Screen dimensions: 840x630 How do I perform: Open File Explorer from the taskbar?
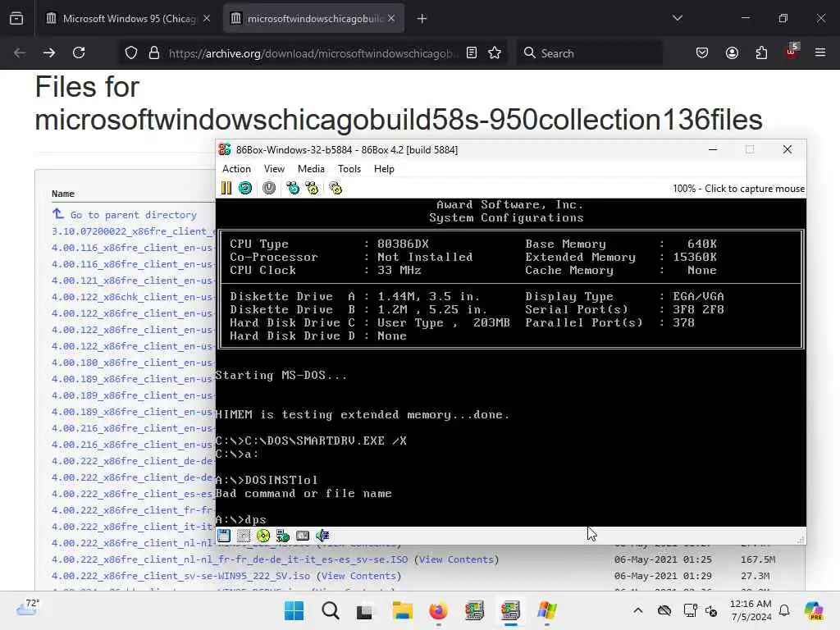tap(402, 610)
